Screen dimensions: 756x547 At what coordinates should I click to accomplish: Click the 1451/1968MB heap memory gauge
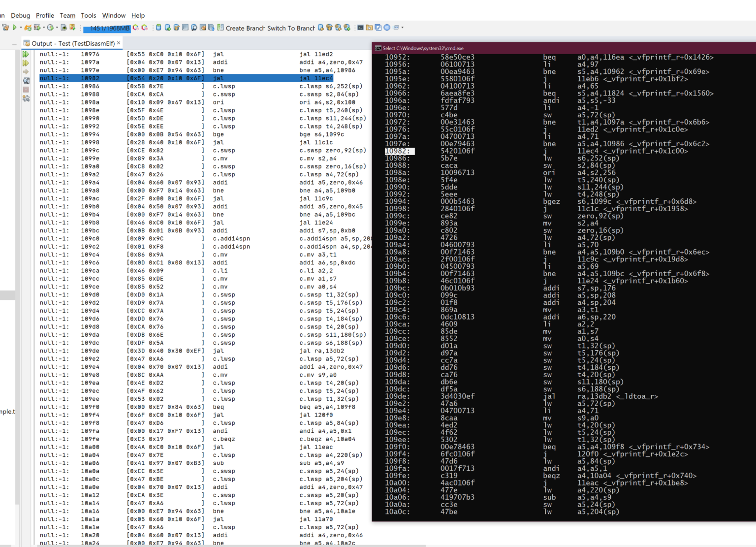pyautogui.click(x=107, y=28)
